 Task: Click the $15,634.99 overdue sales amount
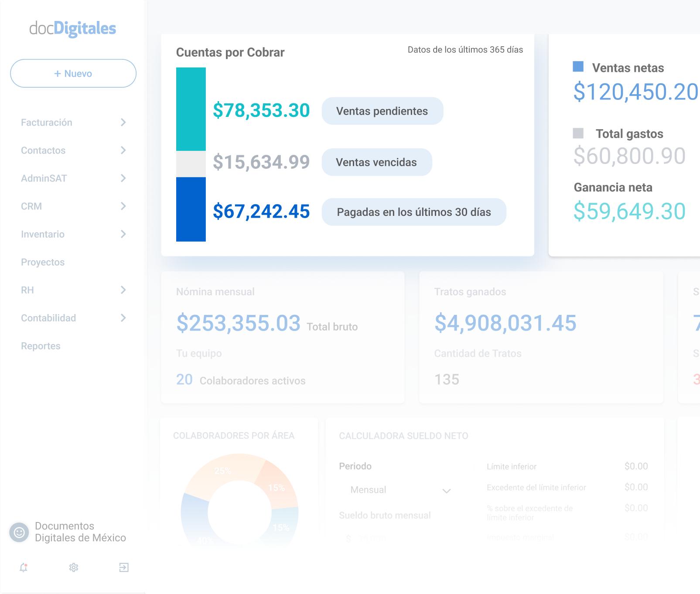pos(261,162)
